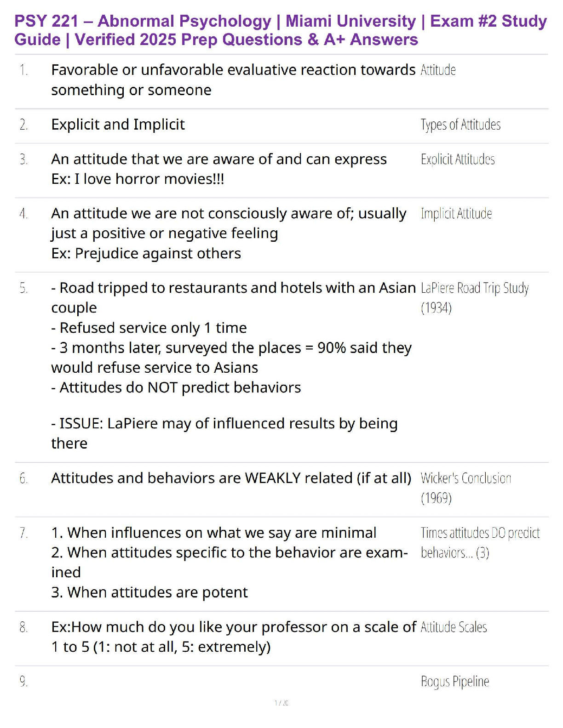Click "Times attitudes DO predict" term text
This screenshot has width=563, height=728.
click(480, 533)
